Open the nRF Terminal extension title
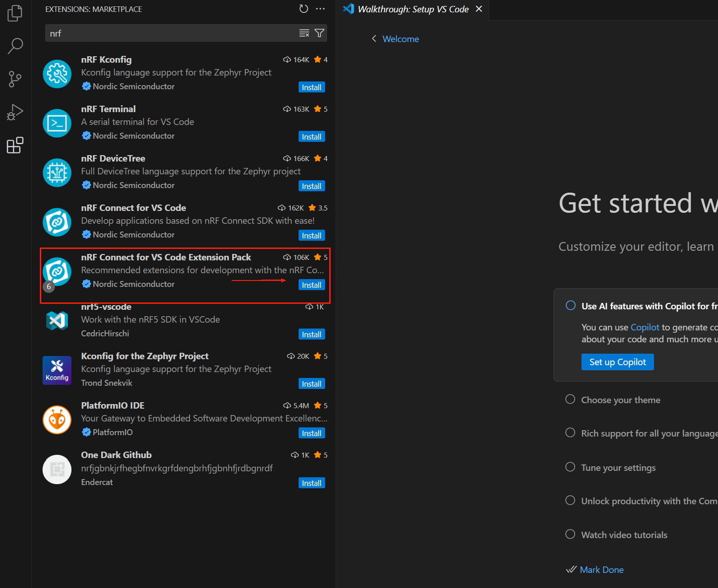Viewport: 718px width, 588px height. [109, 109]
